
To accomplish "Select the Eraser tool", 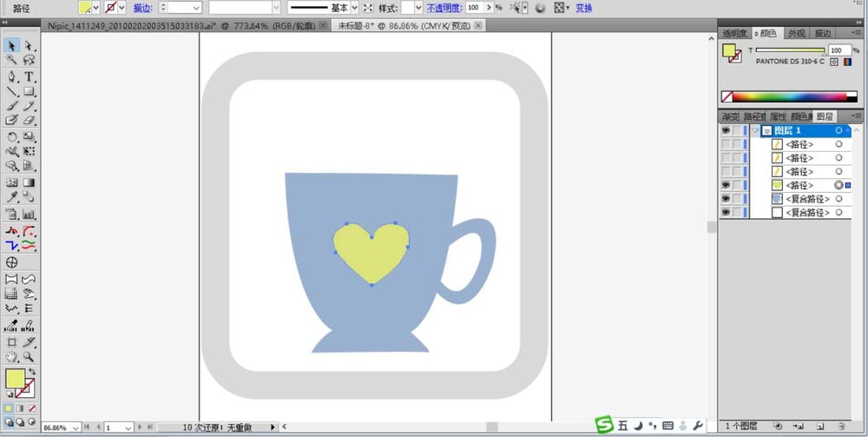I will tap(29, 120).
